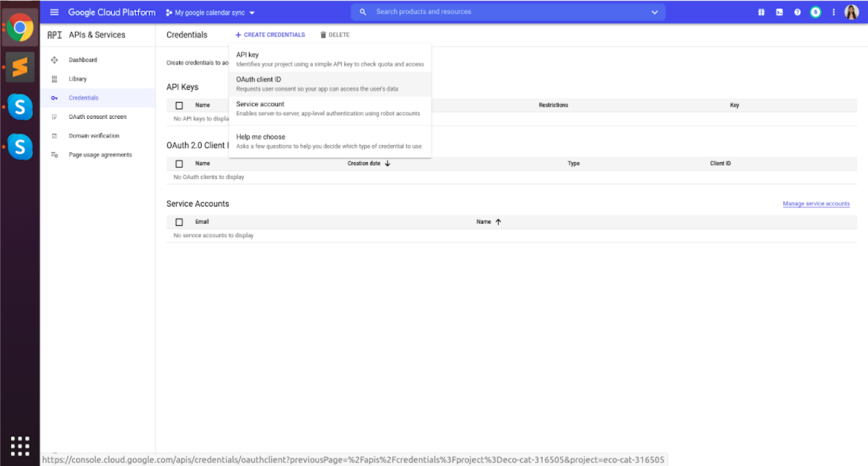Click the Client ID column header

pyautogui.click(x=720, y=164)
